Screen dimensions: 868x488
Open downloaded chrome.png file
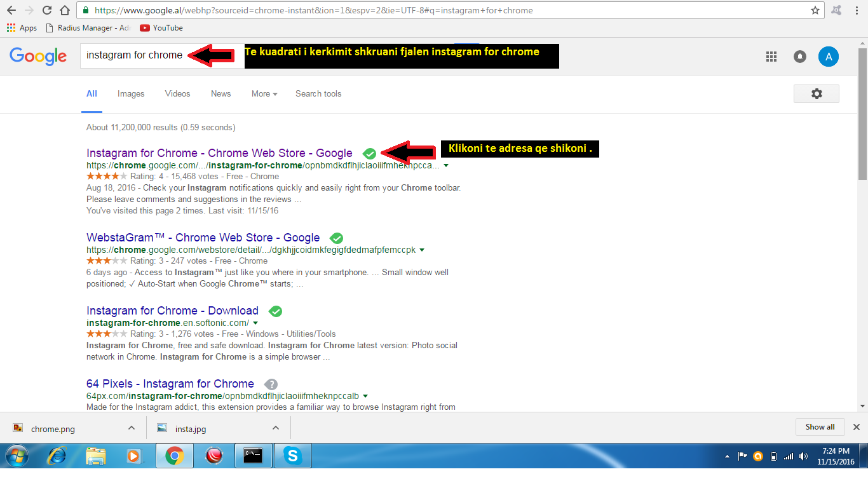tap(53, 428)
